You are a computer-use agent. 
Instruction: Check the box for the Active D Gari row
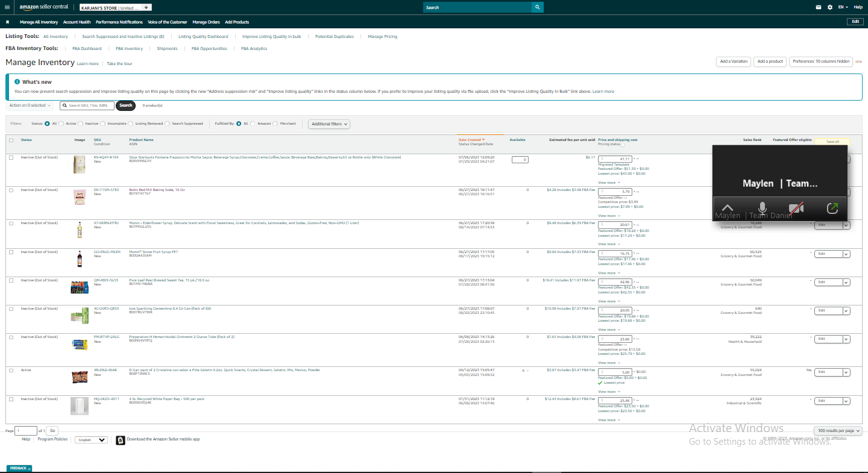click(11, 371)
